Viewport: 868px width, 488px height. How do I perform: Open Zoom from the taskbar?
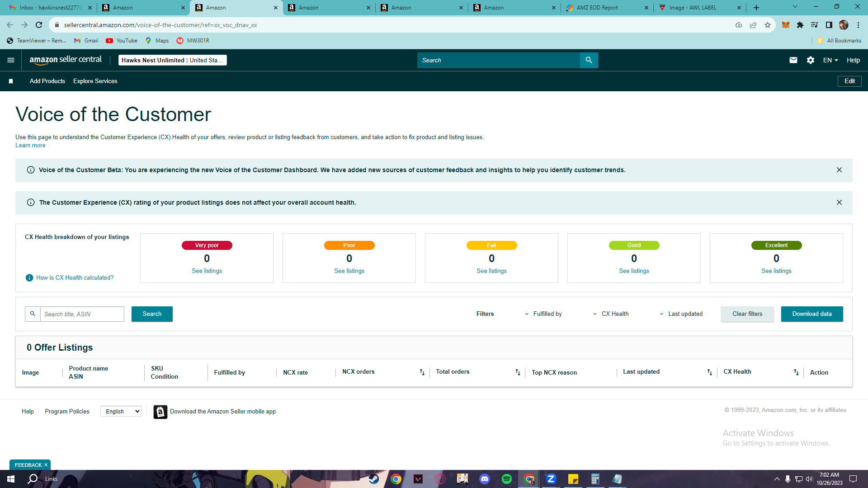[551, 479]
